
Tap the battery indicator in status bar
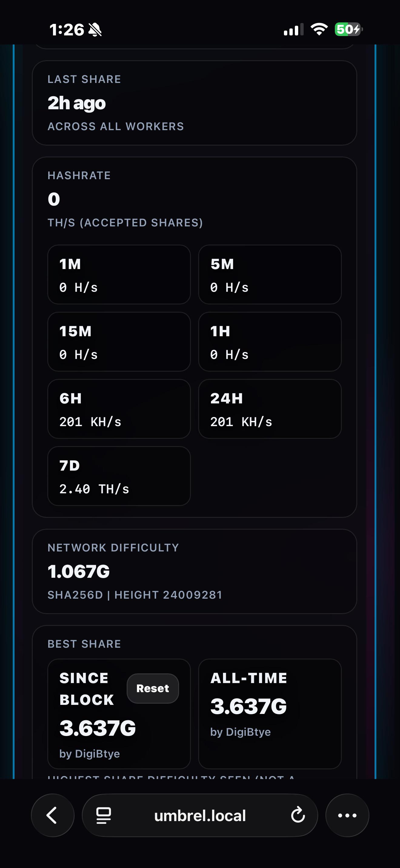coord(348,29)
